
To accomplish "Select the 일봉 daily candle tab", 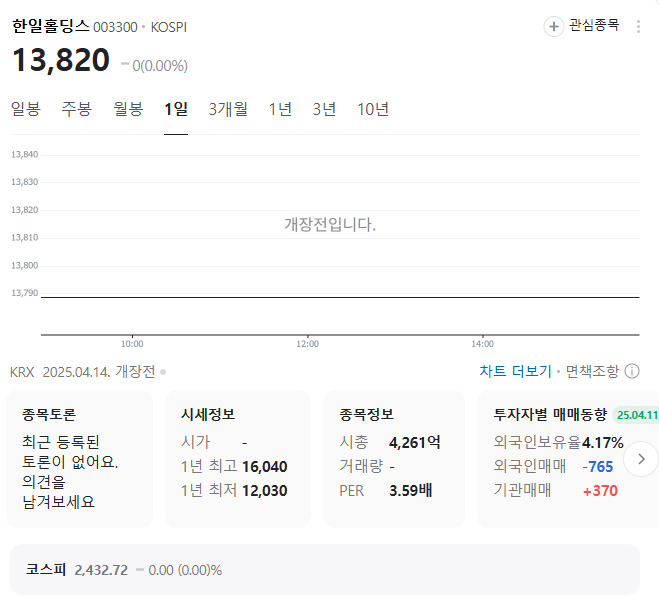I will click(x=26, y=109).
